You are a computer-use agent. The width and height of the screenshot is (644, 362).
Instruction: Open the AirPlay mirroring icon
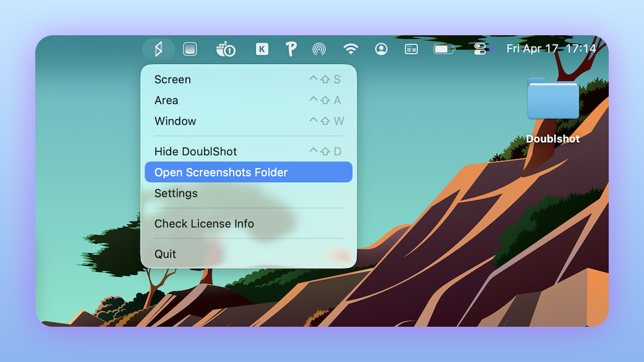319,49
